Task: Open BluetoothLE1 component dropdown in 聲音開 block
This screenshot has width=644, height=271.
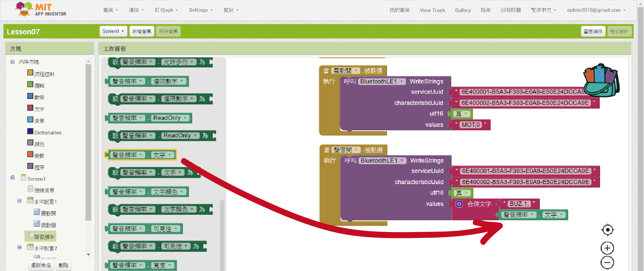Action: pyautogui.click(x=402, y=161)
